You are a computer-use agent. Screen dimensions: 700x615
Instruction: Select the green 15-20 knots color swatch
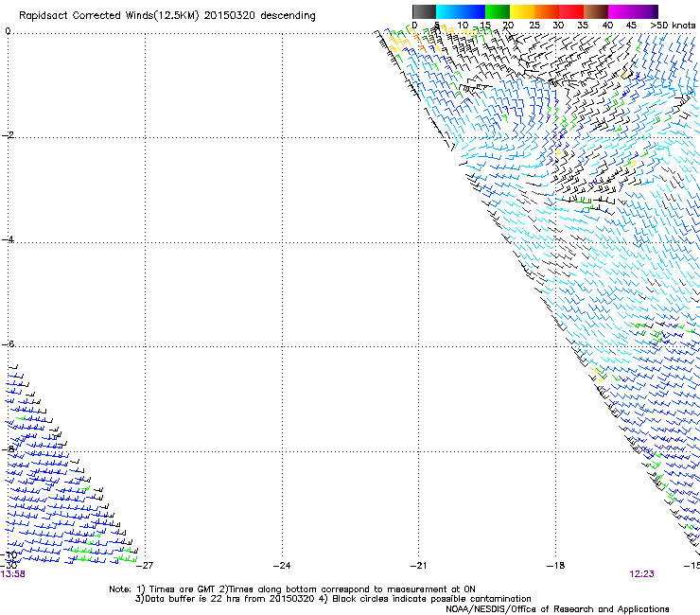[498, 11]
